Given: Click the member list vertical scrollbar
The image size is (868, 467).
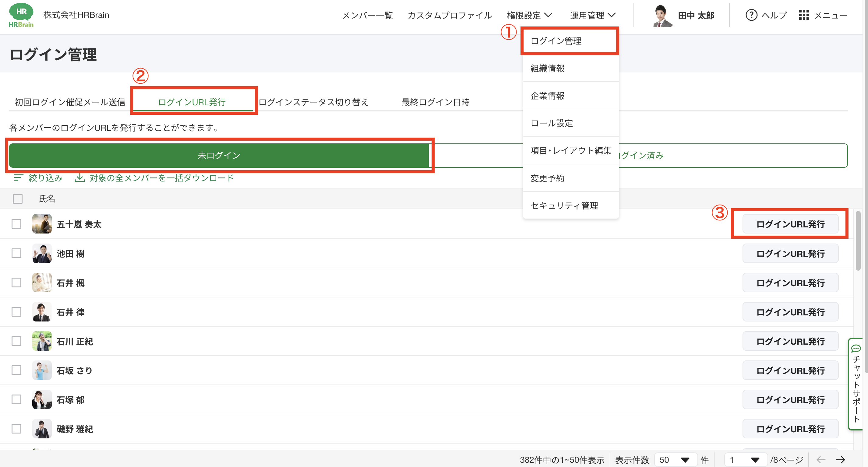Looking at the screenshot, I should (858, 241).
